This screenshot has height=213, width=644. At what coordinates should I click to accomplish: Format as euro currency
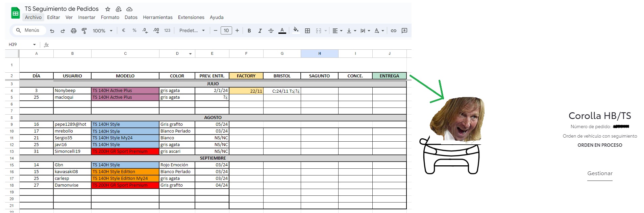pos(124,30)
